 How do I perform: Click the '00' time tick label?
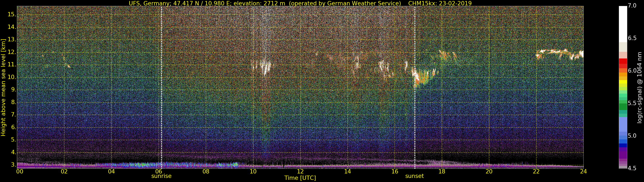point(20,172)
